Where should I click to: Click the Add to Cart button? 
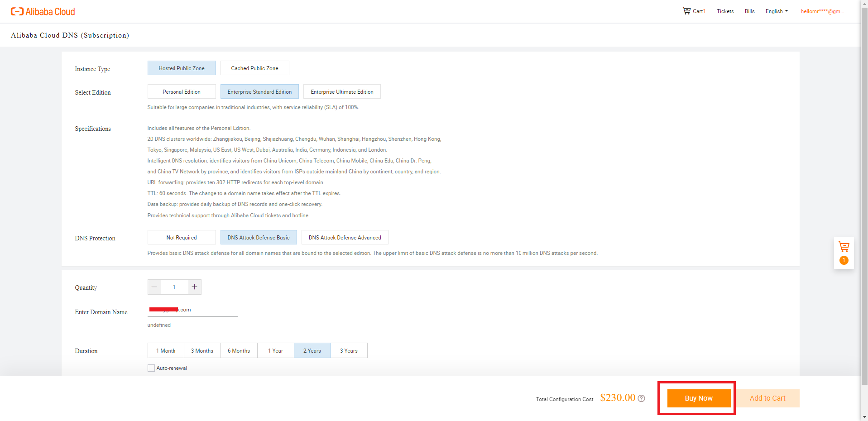[x=767, y=398]
